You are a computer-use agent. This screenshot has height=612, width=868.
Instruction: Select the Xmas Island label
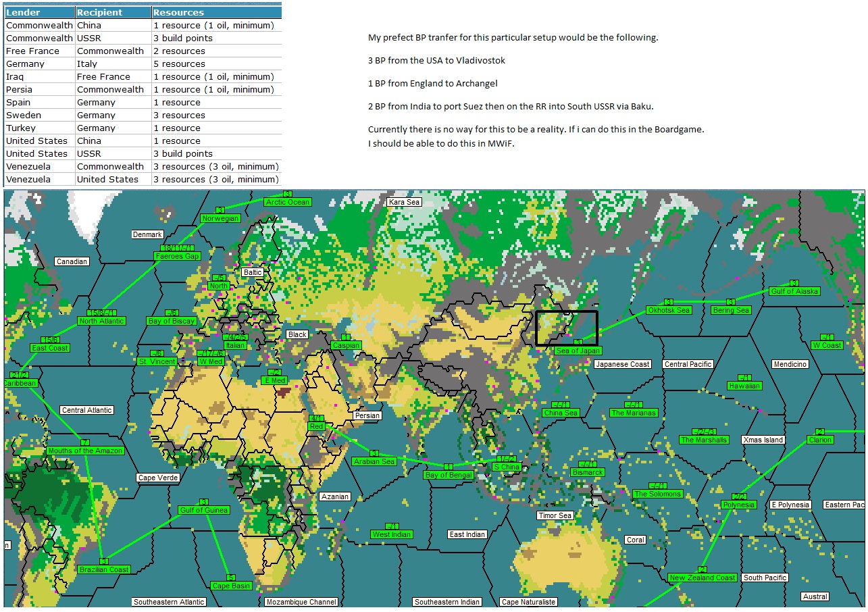tap(763, 440)
